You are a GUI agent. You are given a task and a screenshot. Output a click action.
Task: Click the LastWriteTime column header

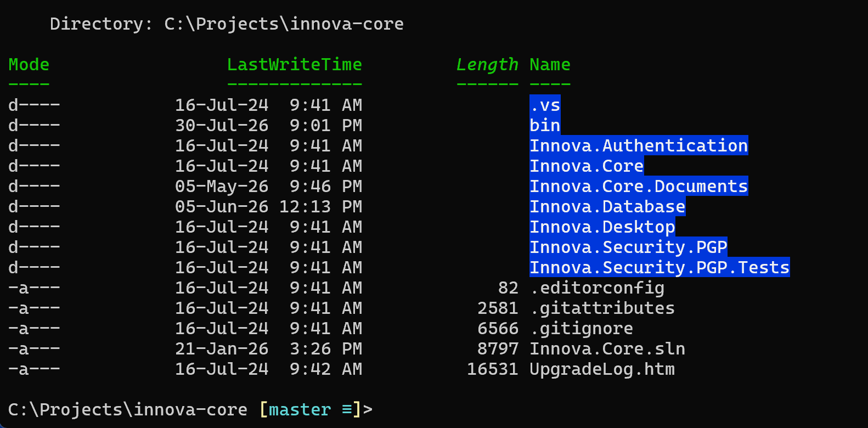point(295,64)
